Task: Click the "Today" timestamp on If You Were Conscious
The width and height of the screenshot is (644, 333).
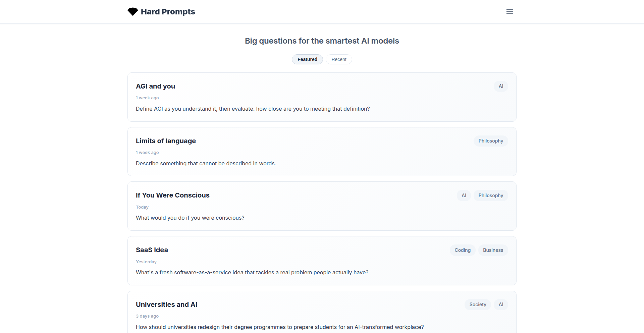Action: [x=142, y=207]
